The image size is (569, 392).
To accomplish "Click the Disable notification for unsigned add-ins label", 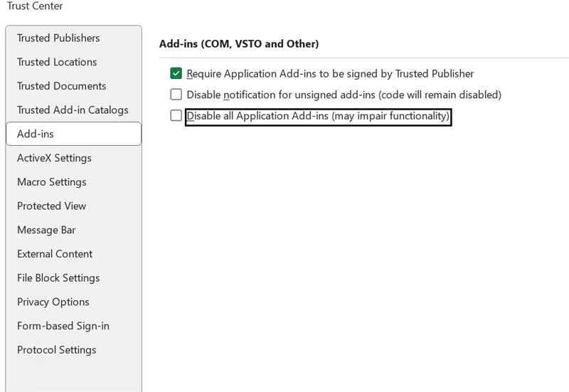I will click(x=344, y=95).
